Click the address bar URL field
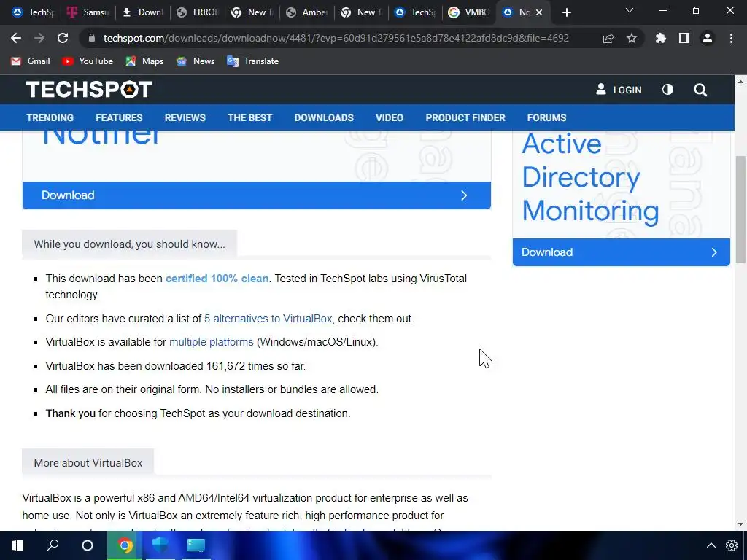This screenshot has height=560, width=747. coord(336,38)
